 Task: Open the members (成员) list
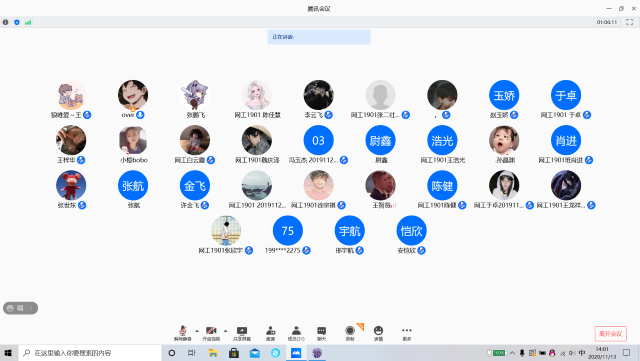pyautogui.click(x=296, y=333)
